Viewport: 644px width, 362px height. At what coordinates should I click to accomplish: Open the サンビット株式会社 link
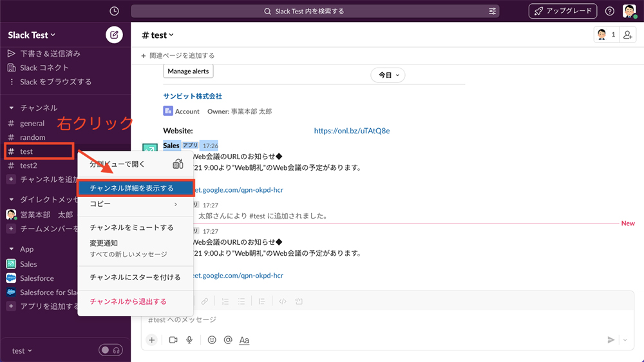click(192, 96)
